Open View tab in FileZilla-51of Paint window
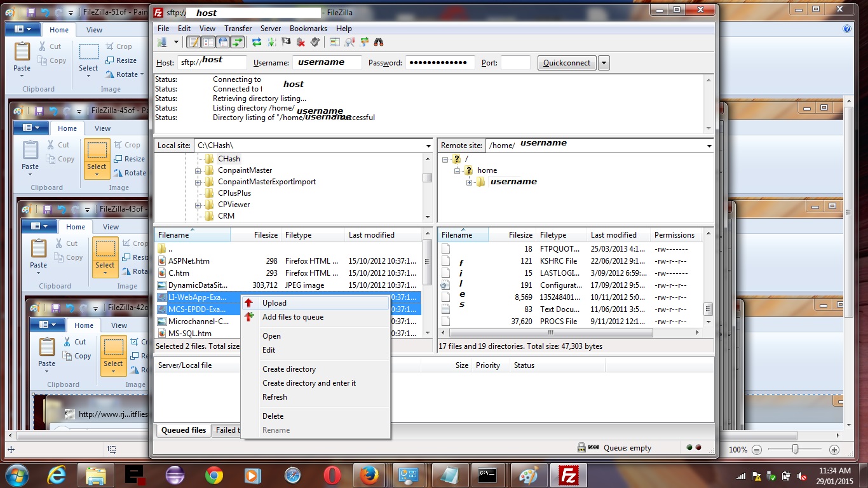The width and height of the screenshot is (868, 488). (94, 30)
